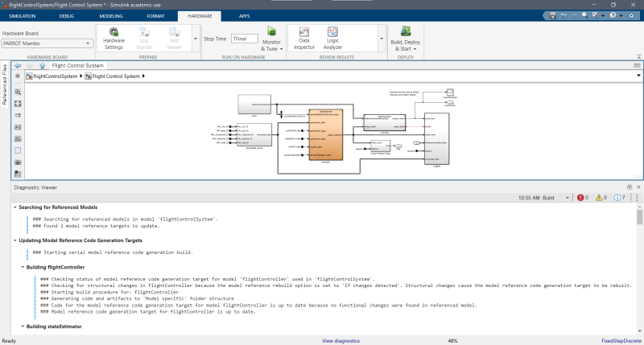Launch the Logic Analyzer
Viewport: 644px width, 345px height.
click(332, 39)
